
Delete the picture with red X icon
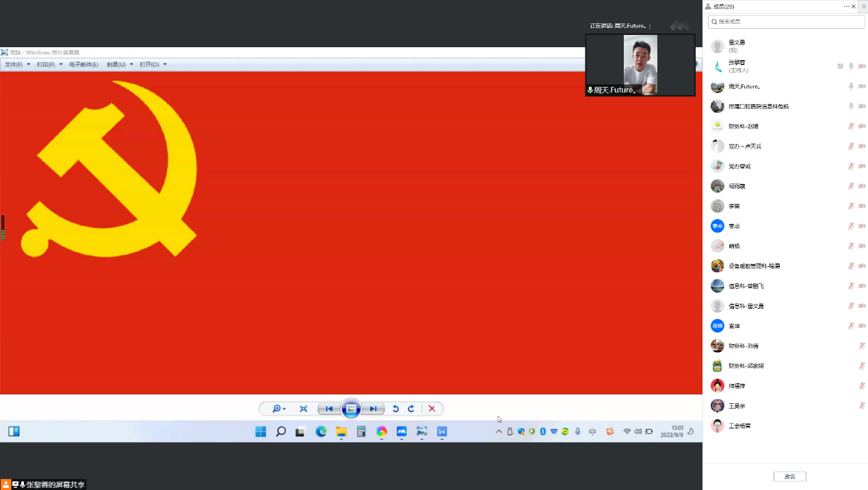[x=432, y=409]
